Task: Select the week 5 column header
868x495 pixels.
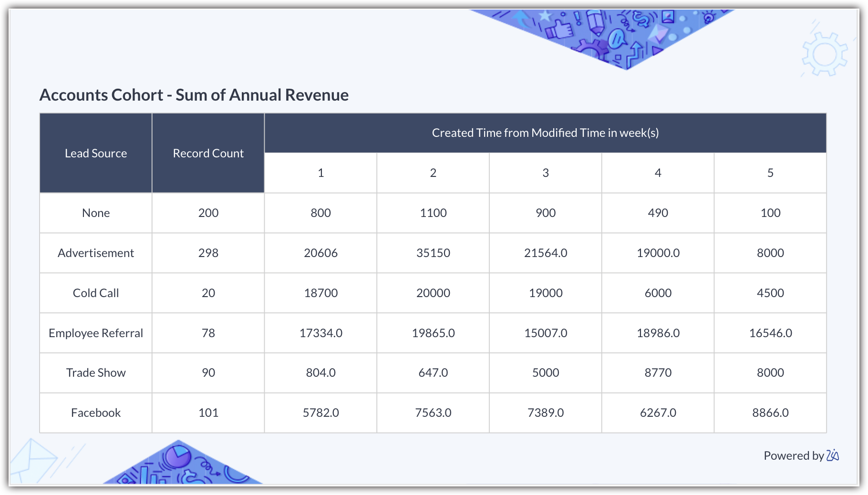Action: (x=770, y=173)
